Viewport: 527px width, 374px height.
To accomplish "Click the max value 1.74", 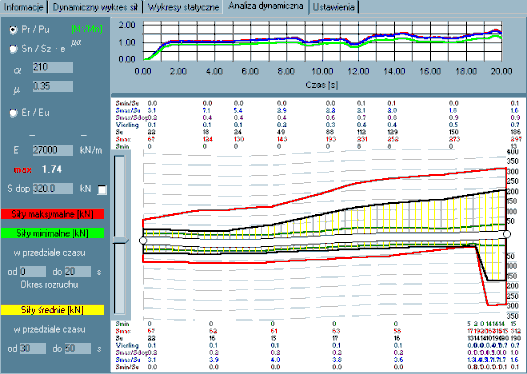I will pyautogui.click(x=52, y=169).
